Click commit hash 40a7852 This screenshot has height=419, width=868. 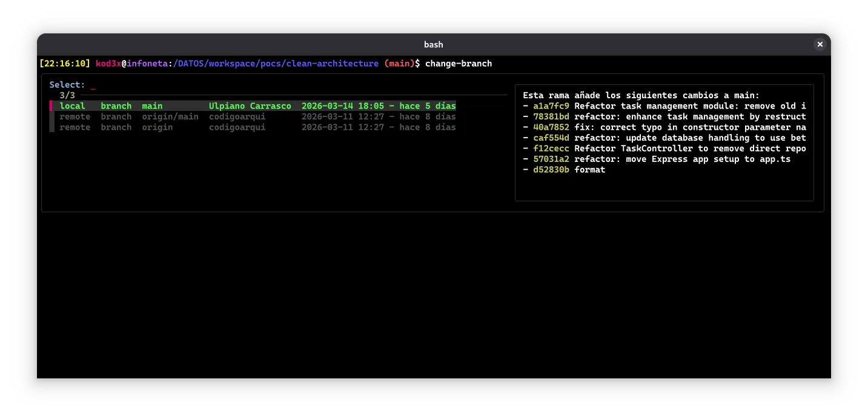pos(551,127)
